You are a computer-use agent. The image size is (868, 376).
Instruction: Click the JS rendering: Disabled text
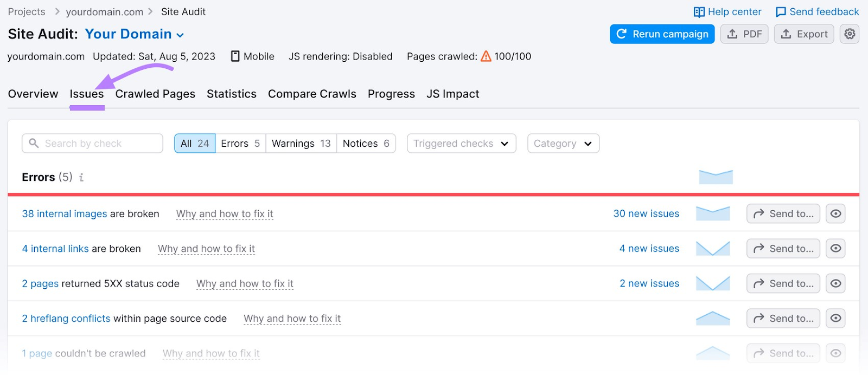pyautogui.click(x=341, y=56)
